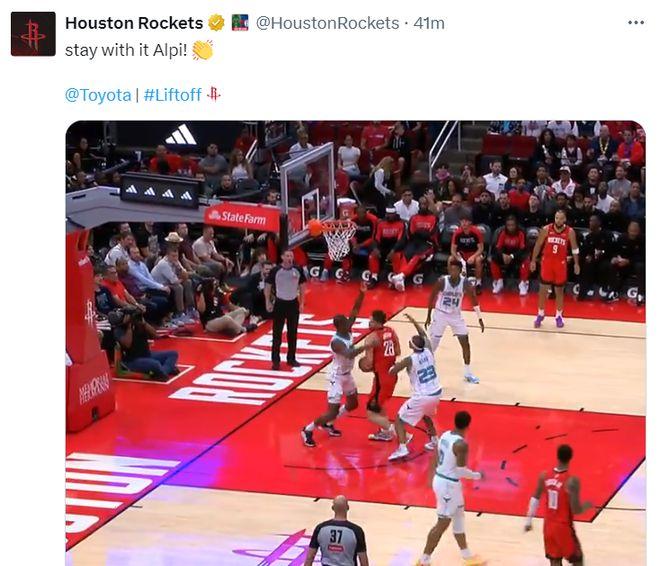Click the "stay with it Alpi!" tweet text
The width and height of the screenshot is (660, 566).
(126, 50)
